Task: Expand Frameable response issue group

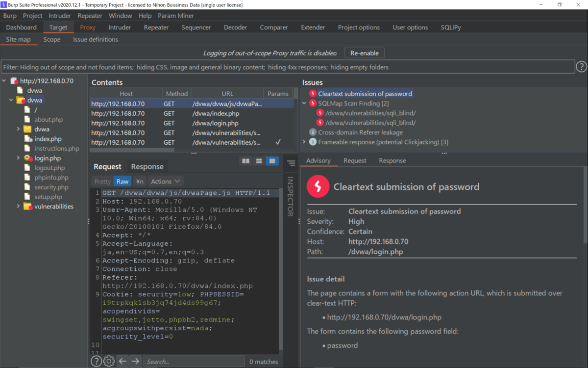Action: coord(304,142)
